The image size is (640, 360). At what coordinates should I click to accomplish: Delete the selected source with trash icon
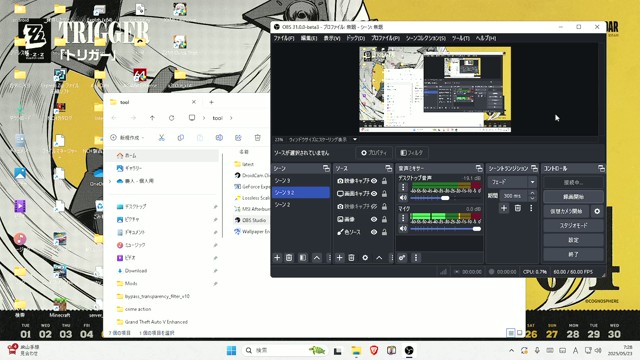[x=351, y=258]
